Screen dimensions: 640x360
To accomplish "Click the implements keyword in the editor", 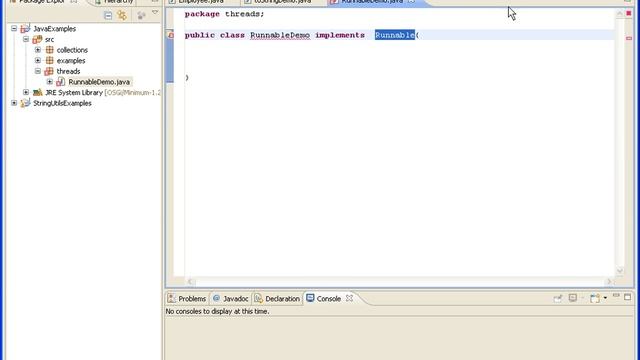I will (x=340, y=35).
